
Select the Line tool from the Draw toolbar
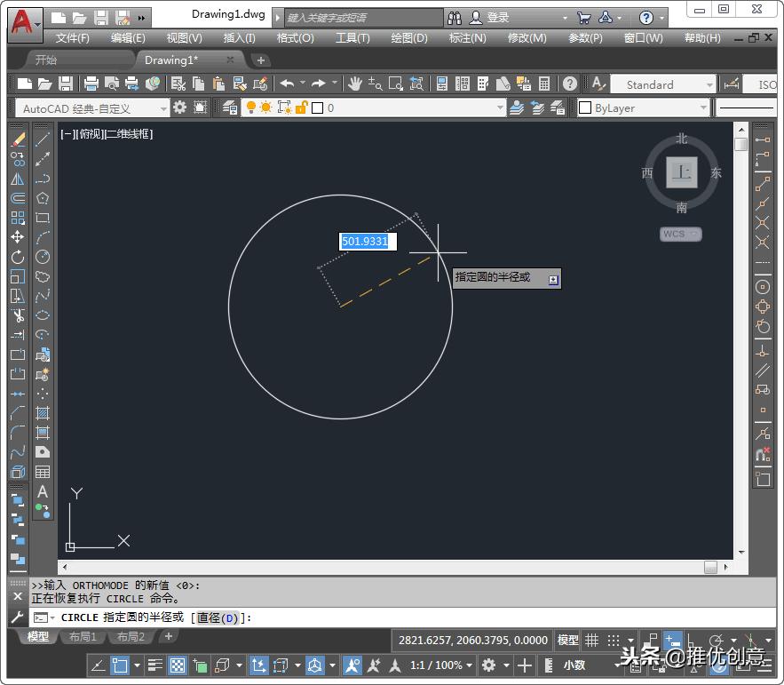click(42, 138)
